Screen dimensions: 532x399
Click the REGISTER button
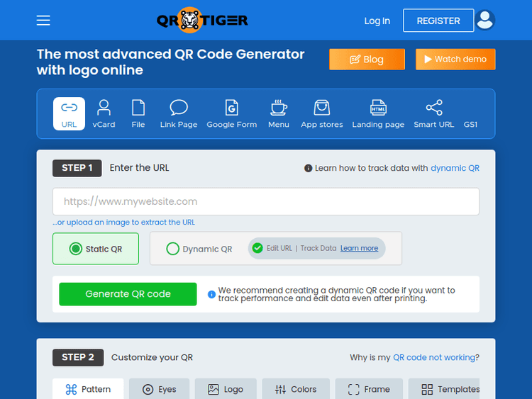tap(438, 21)
